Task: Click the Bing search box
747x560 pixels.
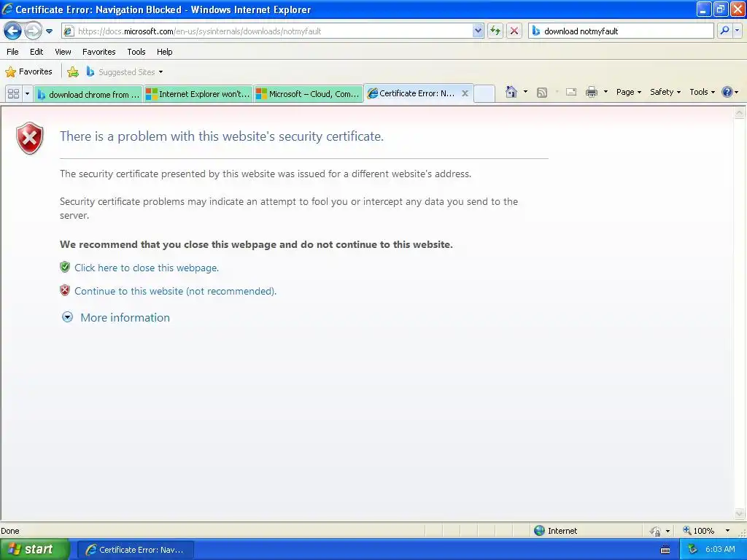Action: point(621,31)
